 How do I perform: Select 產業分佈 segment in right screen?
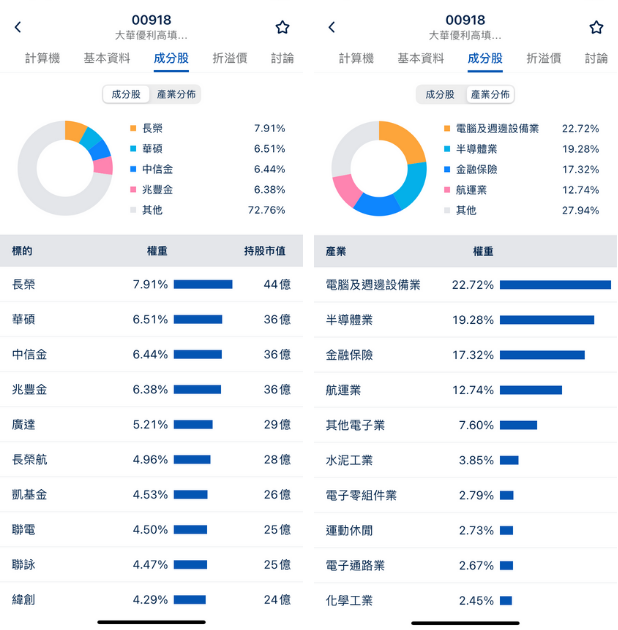click(490, 94)
